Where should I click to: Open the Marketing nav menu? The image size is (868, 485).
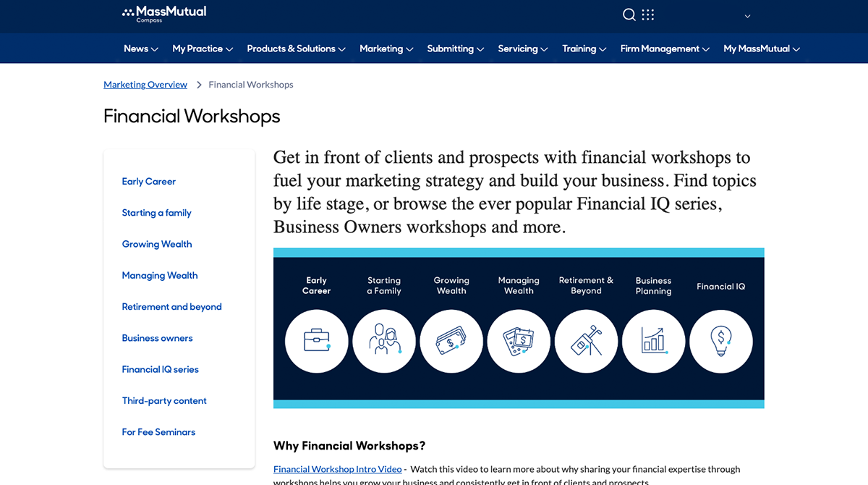pyautogui.click(x=386, y=48)
